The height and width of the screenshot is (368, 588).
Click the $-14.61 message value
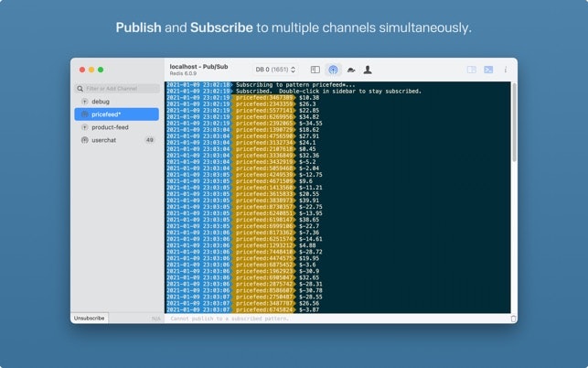coord(311,239)
